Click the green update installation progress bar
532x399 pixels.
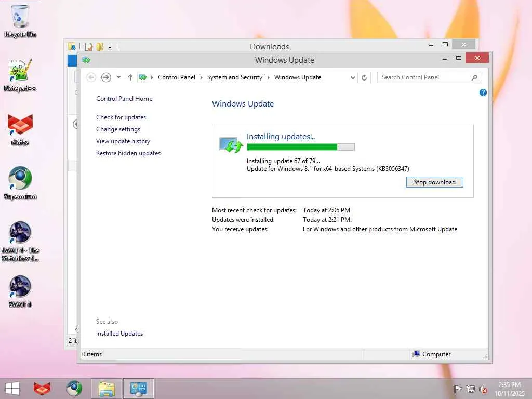[x=301, y=147]
